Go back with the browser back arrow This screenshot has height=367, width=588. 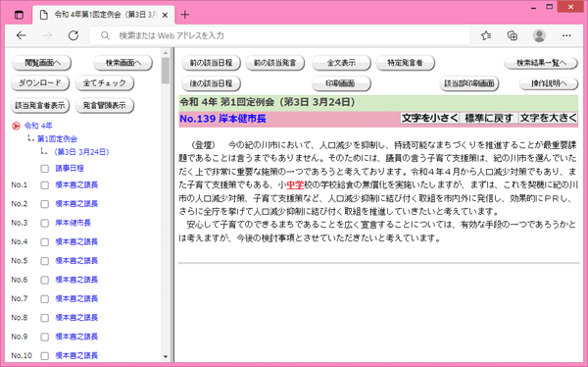click(x=22, y=35)
